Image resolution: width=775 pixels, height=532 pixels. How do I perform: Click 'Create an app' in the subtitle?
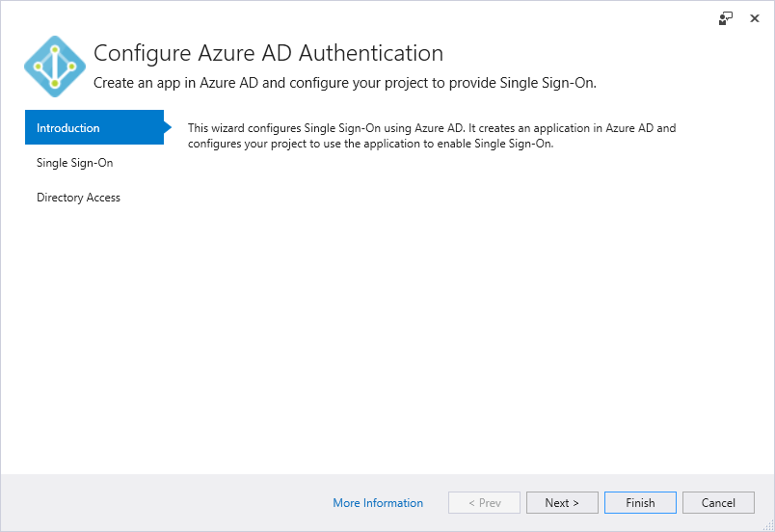(137, 83)
